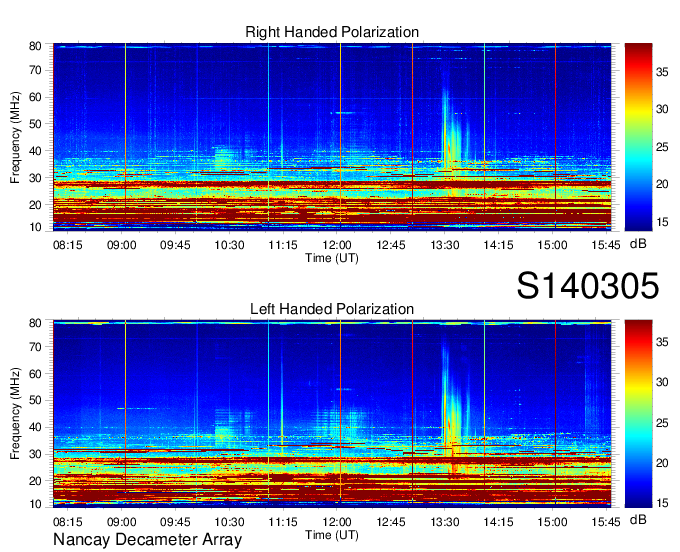Click the 09:45 tick under Right Handed plot
This screenshot has height=552, width=680.
(x=175, y=245)
